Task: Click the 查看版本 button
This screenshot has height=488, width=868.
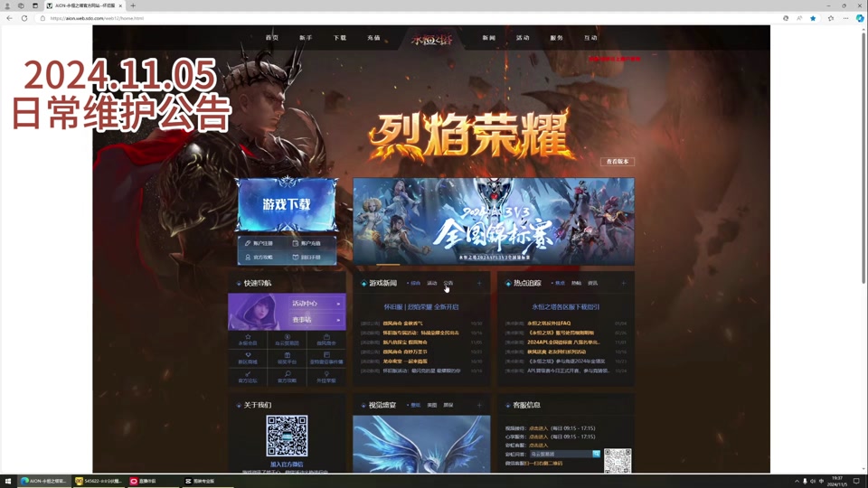Action: point(618,162)
